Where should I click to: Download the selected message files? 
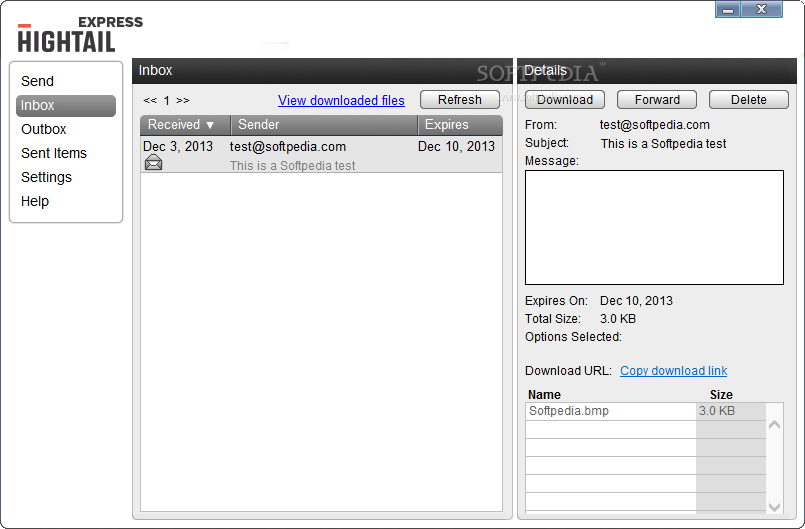[565, 100]
